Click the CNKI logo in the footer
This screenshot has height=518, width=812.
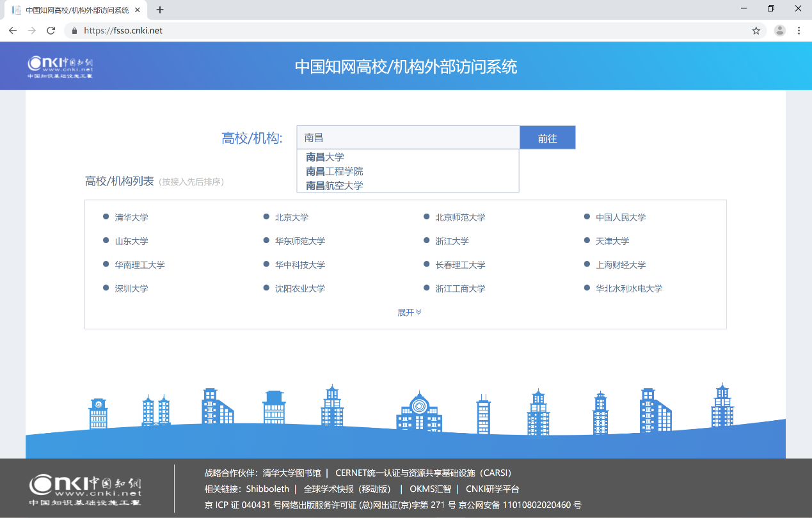point(86,489)
